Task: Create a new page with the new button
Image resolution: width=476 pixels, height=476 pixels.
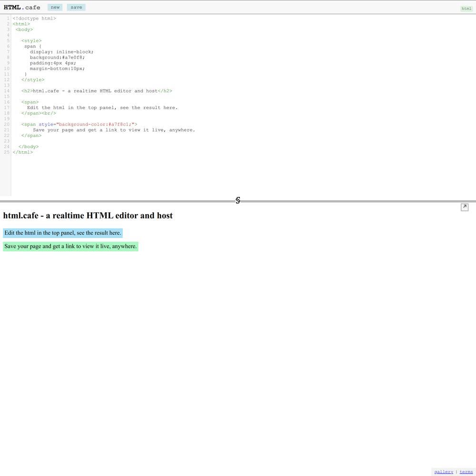Action: (55, 7)
